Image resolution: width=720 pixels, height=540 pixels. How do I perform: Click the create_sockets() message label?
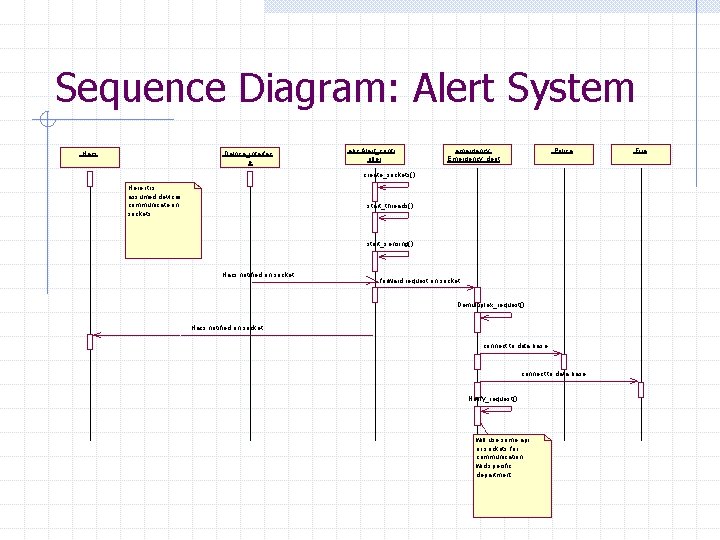point(389,175)
